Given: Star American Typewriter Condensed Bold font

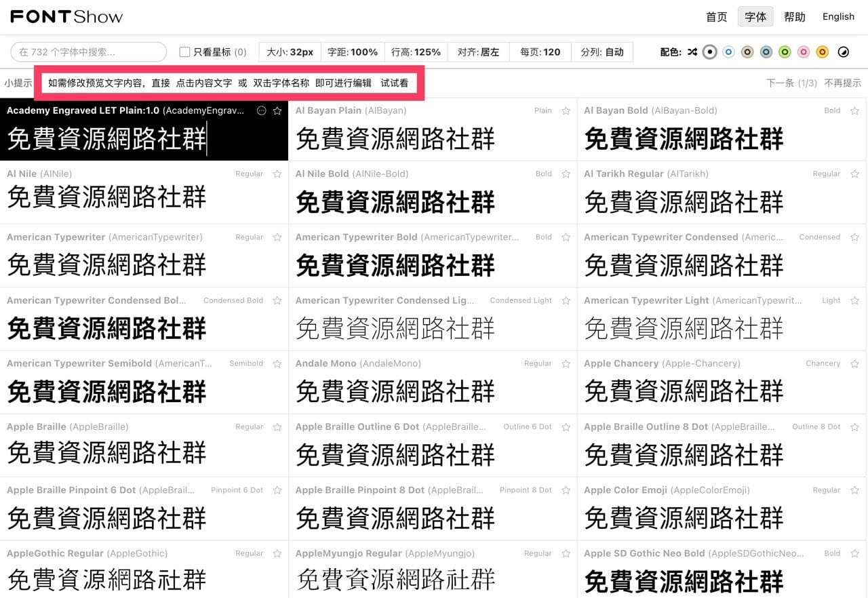Looking at the screenshot, I should pyautogui.click(x=277, y=300).
